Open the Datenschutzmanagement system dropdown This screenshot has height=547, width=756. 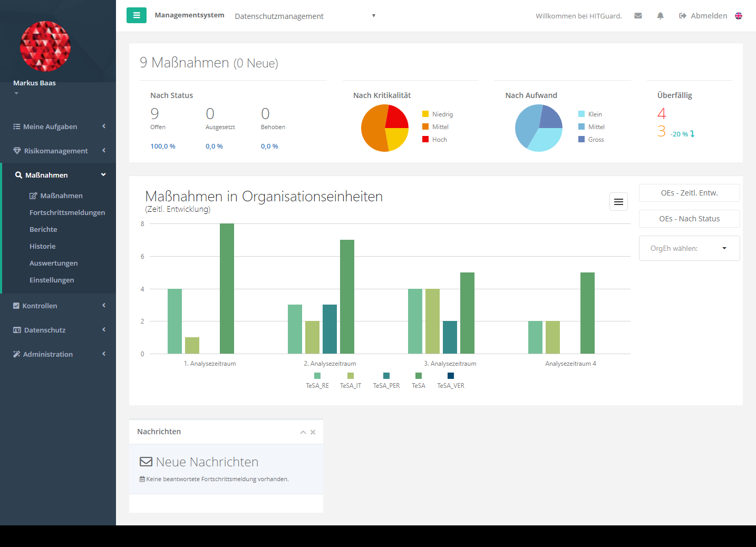pos(305,16)
